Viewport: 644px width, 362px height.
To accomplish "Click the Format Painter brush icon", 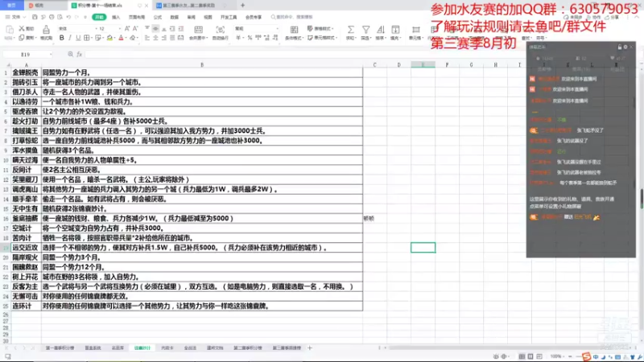I will point(46,30).
